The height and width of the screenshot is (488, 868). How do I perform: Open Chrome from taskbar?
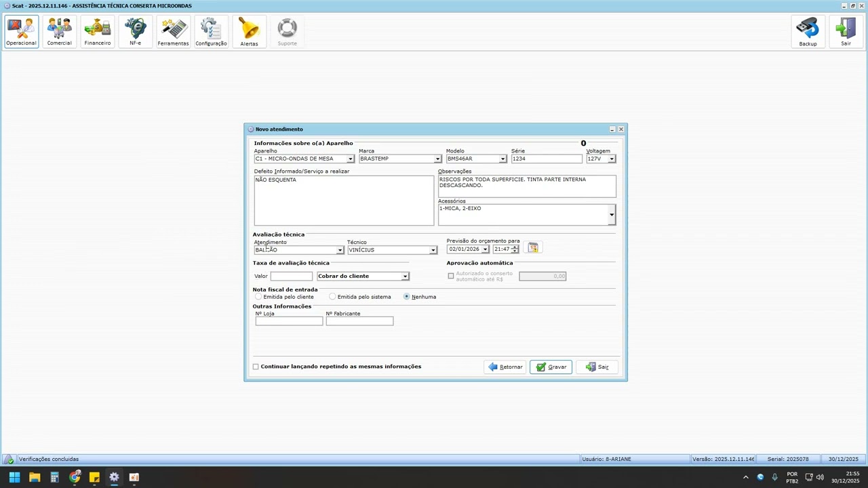tap(75, 477)
